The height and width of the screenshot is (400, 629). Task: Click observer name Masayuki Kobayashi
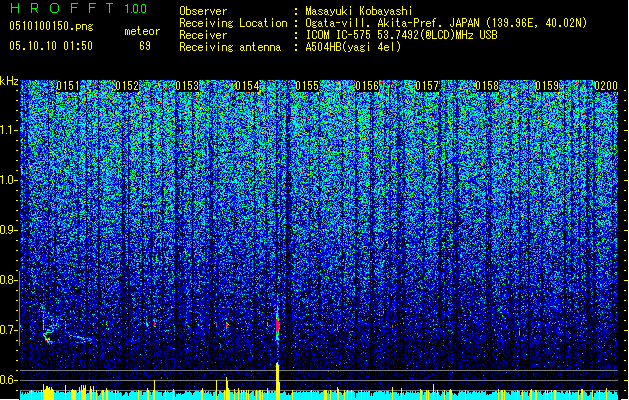point(359,11)
